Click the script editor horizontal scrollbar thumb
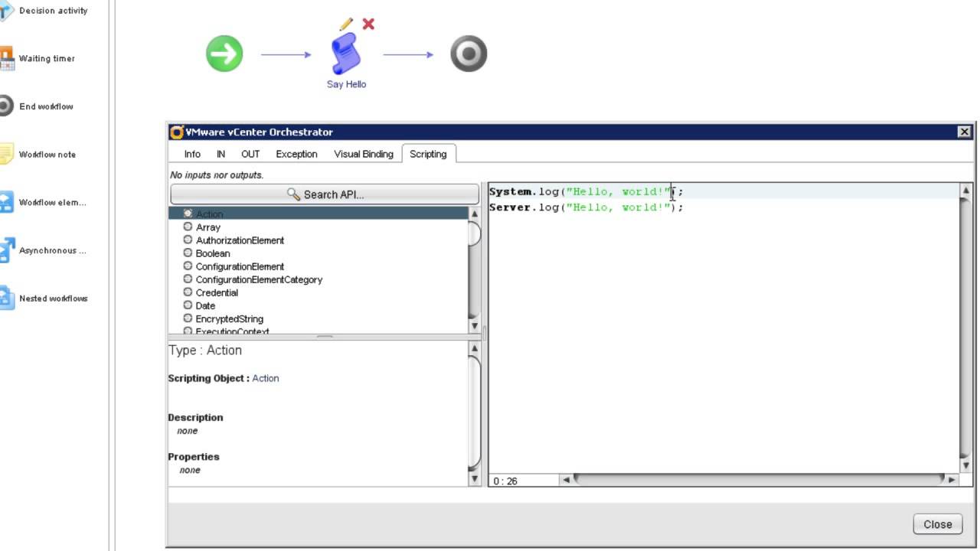 759,480
